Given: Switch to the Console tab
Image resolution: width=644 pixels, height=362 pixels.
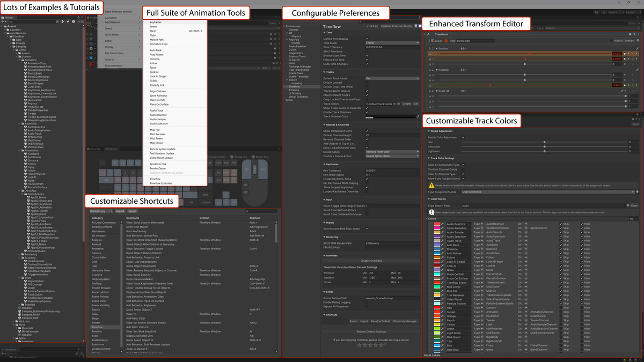Looking at the screenshot, I should coord(94,149).
